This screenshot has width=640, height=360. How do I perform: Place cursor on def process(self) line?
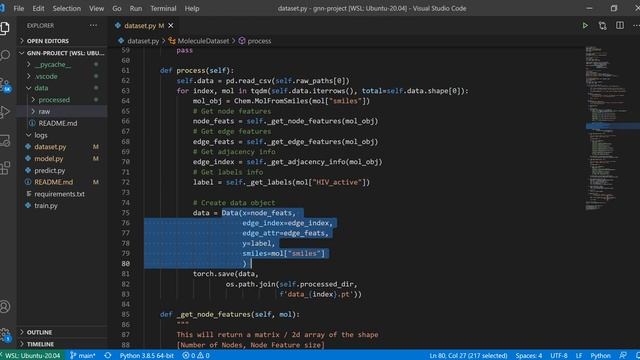tap(197, 71)
